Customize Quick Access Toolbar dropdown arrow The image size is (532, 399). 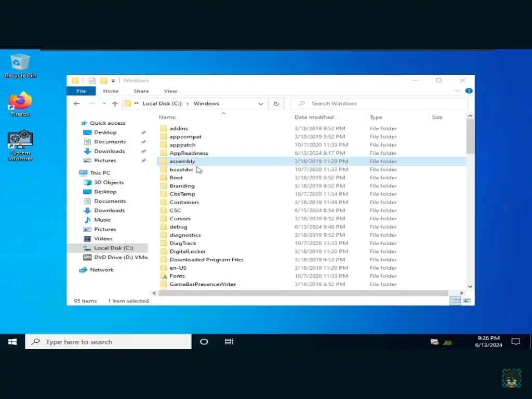(x=113, y=81)
